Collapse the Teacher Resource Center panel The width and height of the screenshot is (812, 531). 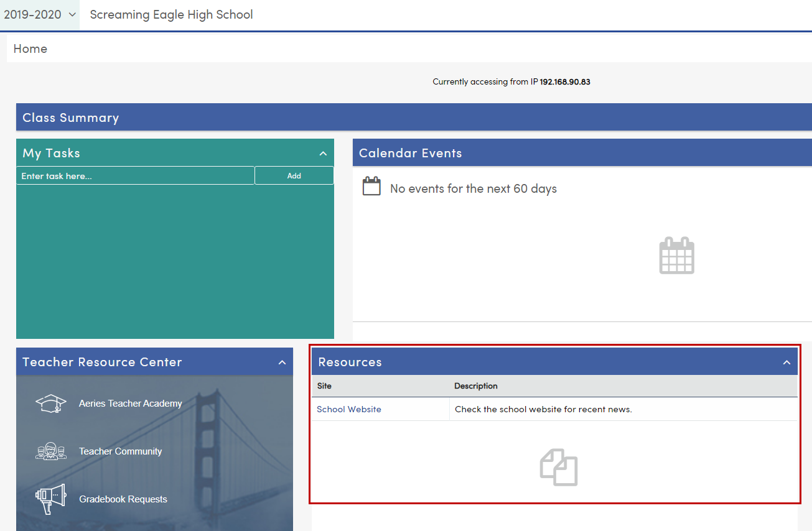[283, 362]
